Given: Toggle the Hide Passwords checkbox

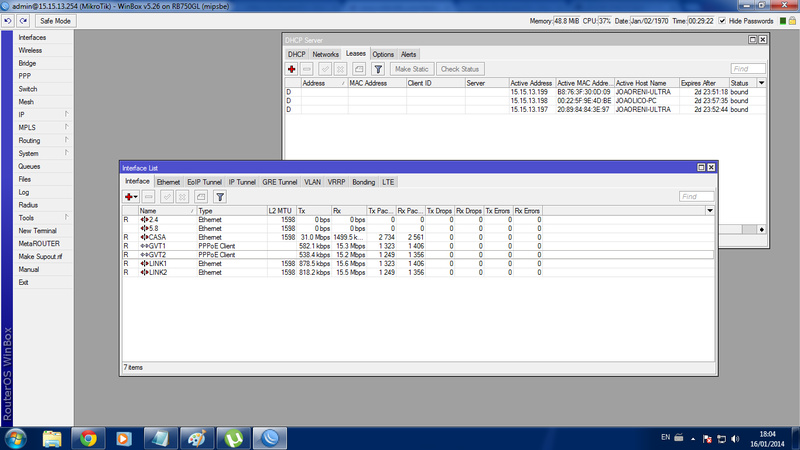Looking at the screenshot, I should pos(722,21).
